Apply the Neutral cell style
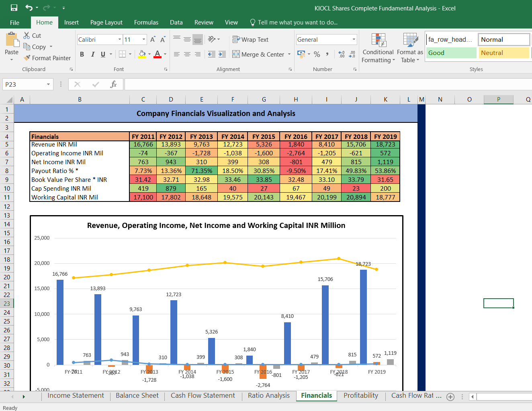The image size is (532, 411). [x=504, y=53]
